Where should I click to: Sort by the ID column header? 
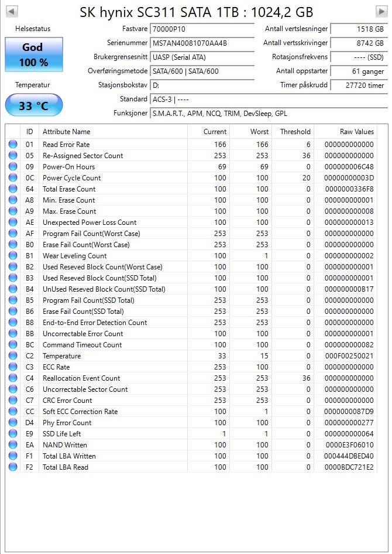pyautogui.click(x=30, y=132)
